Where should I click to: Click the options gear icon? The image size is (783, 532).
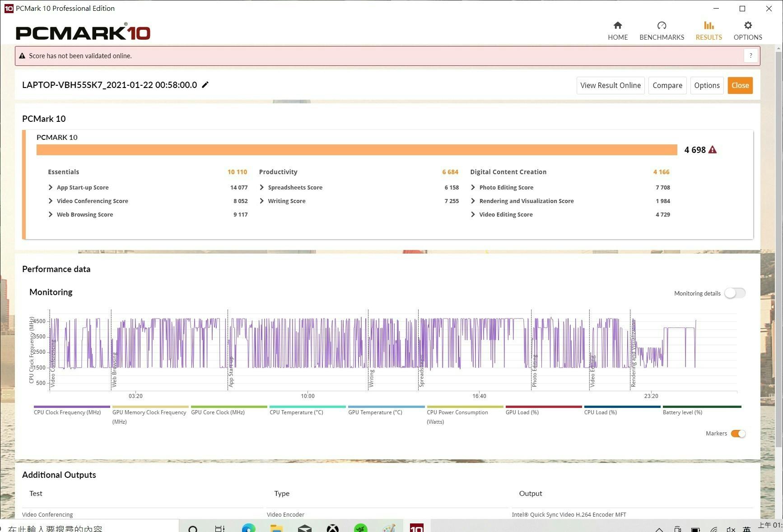tap(748, 25)
